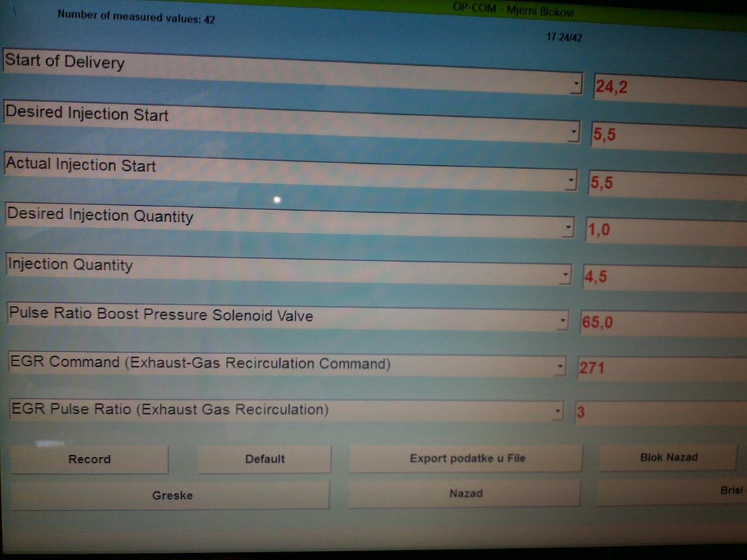Image resolution: width=747 pixels, height=560 pixels.
Task: Click the Greske button
Action: coord(171,495)
